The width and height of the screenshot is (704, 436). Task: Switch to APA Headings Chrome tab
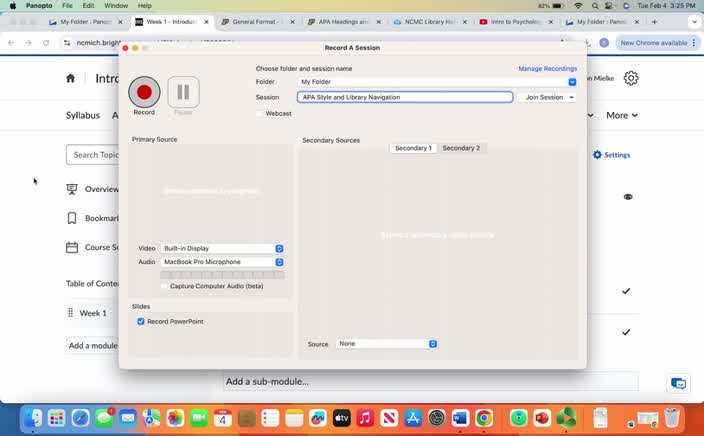pos(343,22)
